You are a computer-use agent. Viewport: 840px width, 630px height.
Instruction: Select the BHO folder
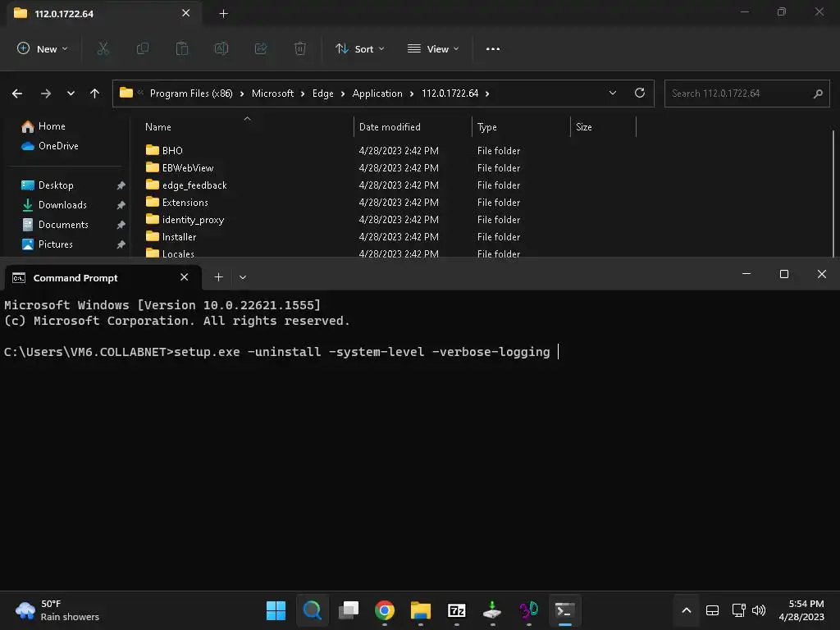(x=164, y=151)
